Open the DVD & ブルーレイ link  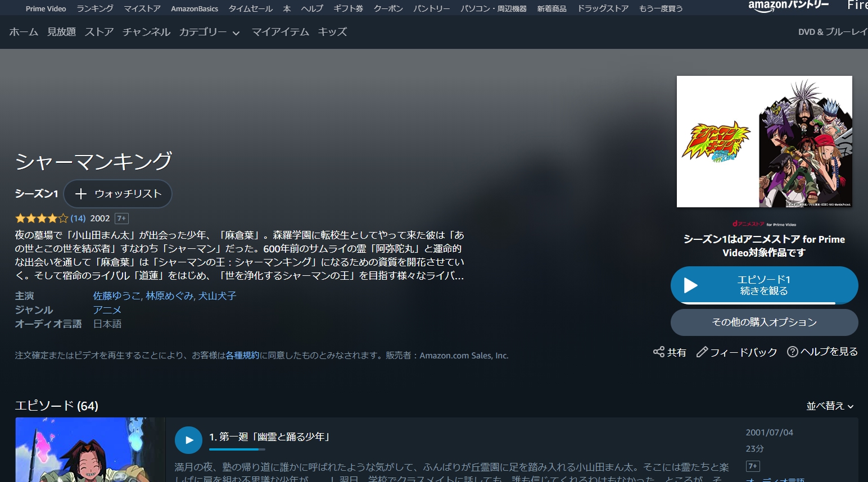(833, 32)
